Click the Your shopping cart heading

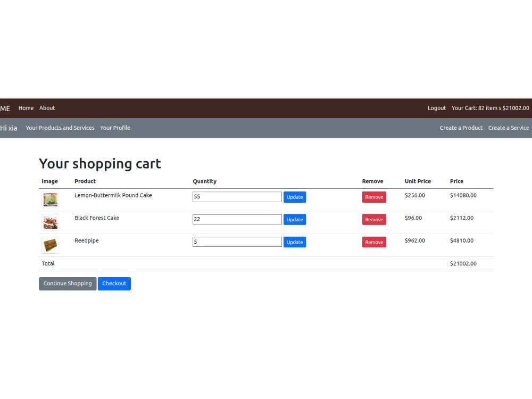click(x=100, y=164)
